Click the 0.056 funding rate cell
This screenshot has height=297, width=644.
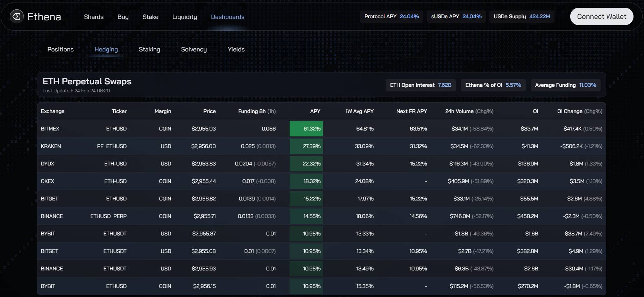(269, 129)
